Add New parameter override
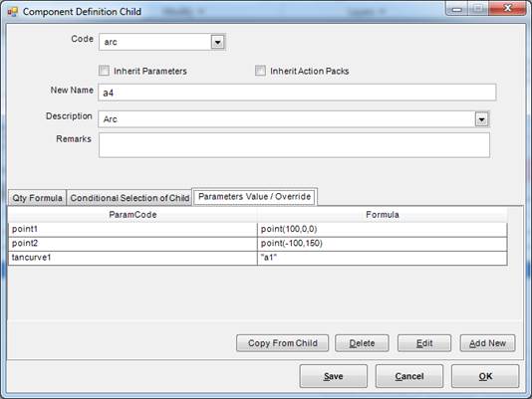This screenshot has height=399, width=532. pyautogui.click(x=487, y=343)
